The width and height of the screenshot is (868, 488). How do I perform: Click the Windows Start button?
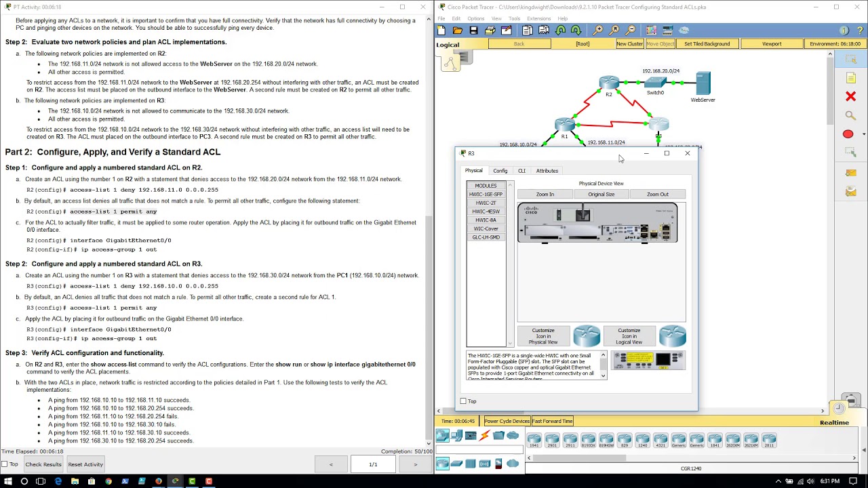click(7, 481)
